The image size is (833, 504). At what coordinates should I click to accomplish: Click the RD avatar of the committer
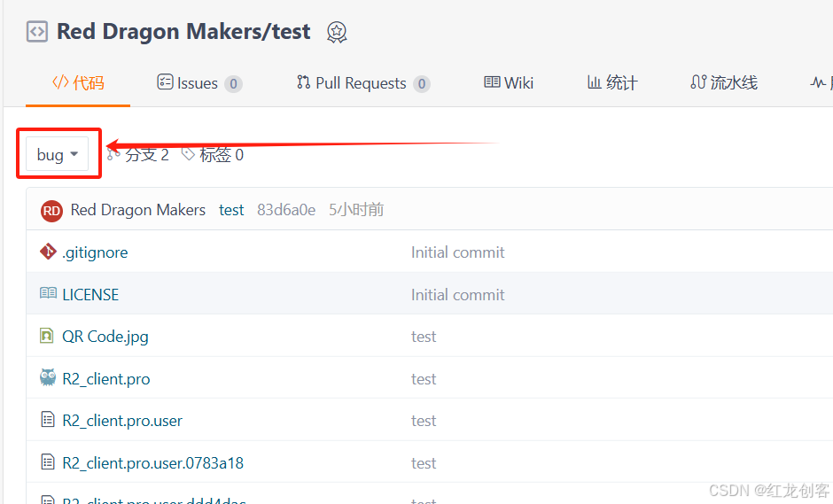click(51, 211)
